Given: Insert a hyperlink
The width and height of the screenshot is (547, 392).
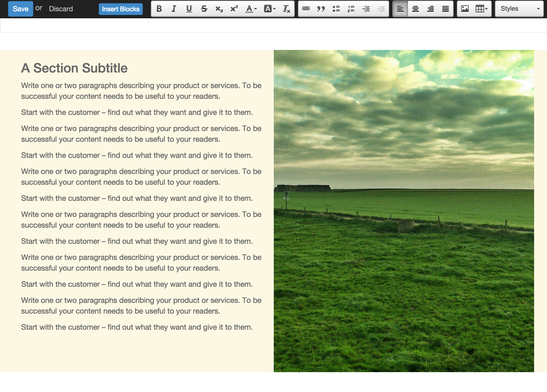Looking at the screenshot, I should coord(306,9).
